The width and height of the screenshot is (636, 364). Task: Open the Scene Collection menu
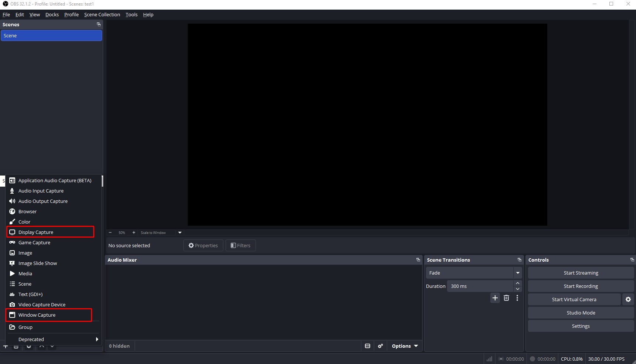(102, 14)
